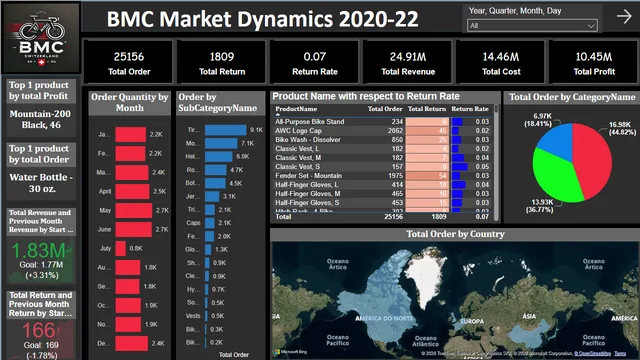Click the Caps bar showing 2.1K

(x=209, y=223)
